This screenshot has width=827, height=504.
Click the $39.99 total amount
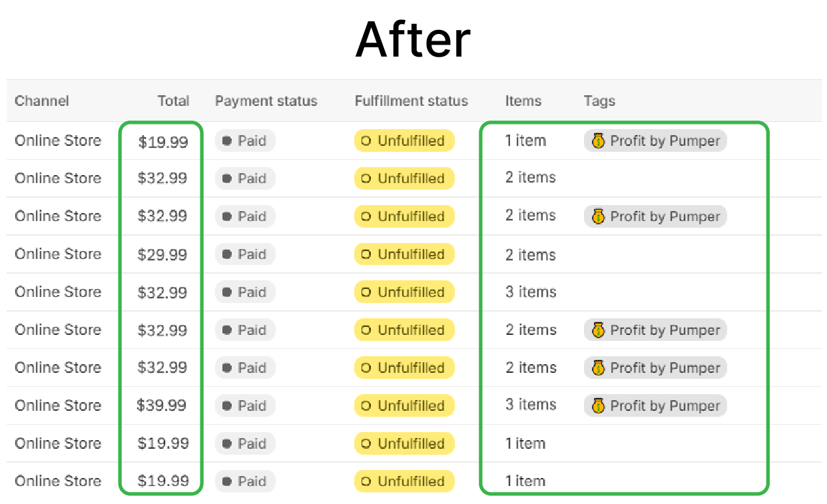pyautogui.click(x=162, y=405)
